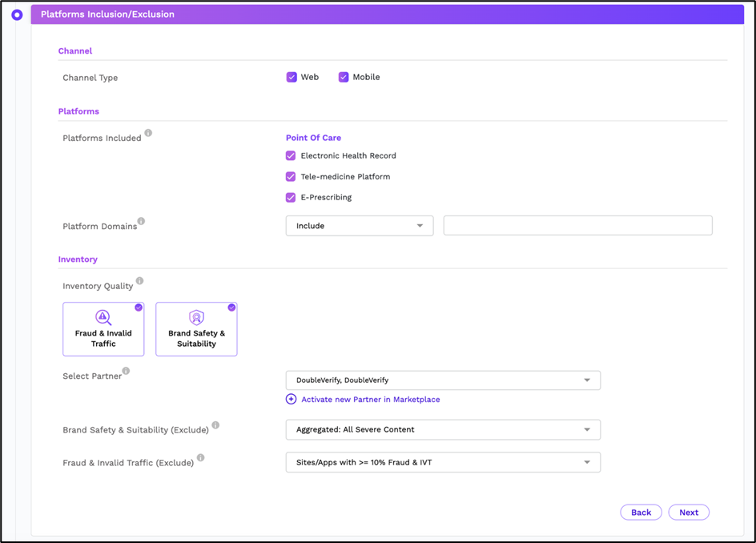756x543 pixels.
Task: Click the empty platform domains input field
Action: click(577, 225)
